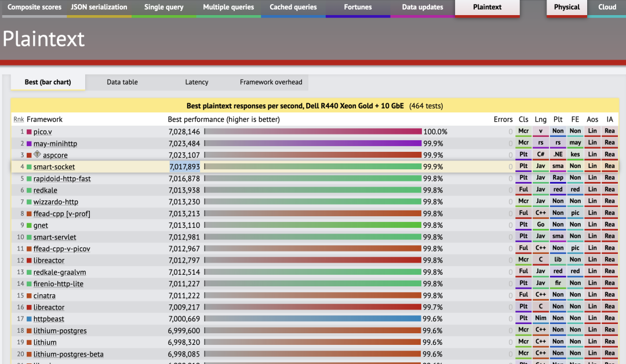Open the lithium-postgres link
This screenshot has width=626, height=364.
(x=60, y=331)
